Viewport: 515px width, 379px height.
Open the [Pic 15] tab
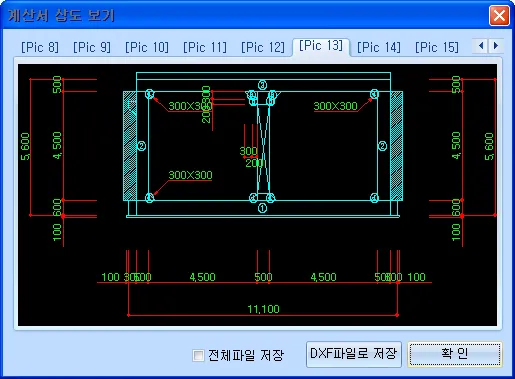pos(437,47)
